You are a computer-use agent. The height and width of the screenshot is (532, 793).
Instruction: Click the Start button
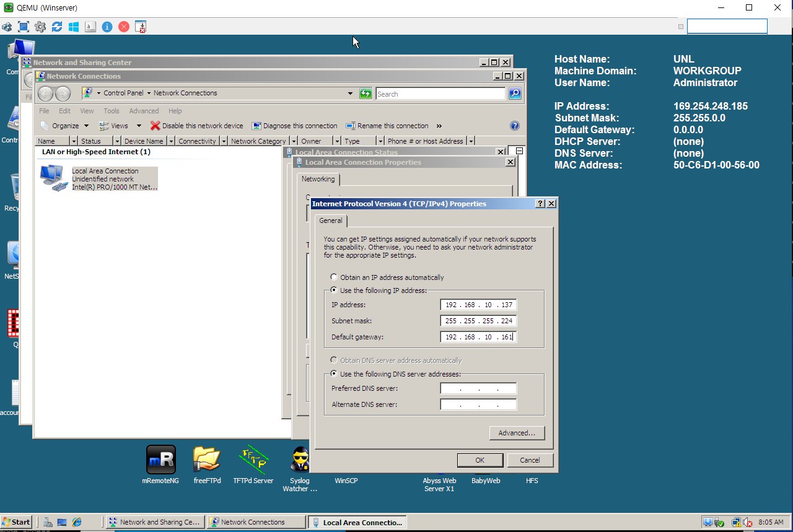17,522
